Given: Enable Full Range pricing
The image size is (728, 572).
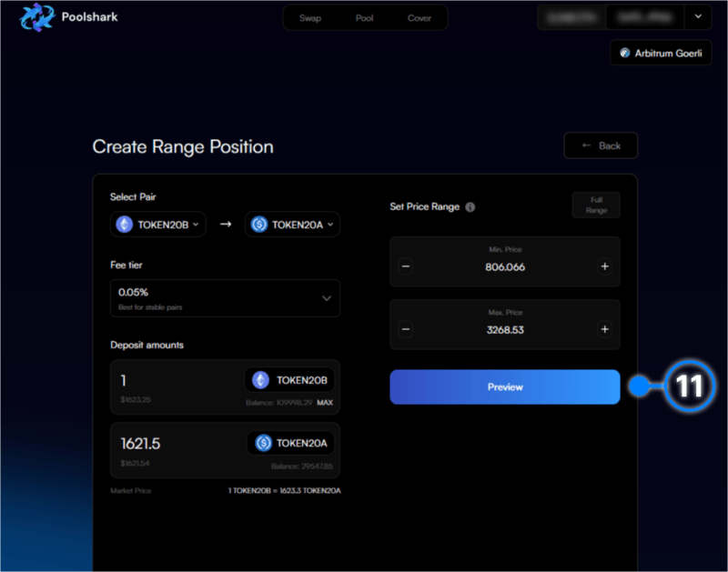Looking at the screenshot, I should 595,205.
